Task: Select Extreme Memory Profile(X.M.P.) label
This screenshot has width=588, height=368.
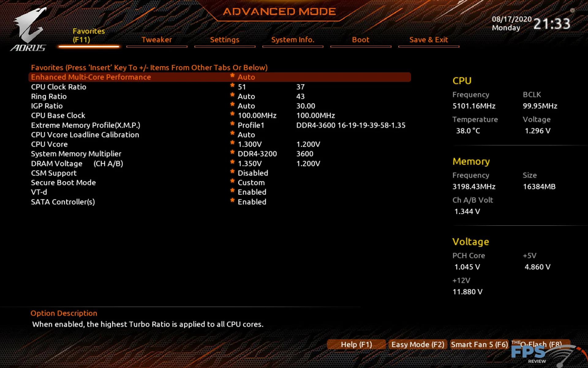Action: 85,125
